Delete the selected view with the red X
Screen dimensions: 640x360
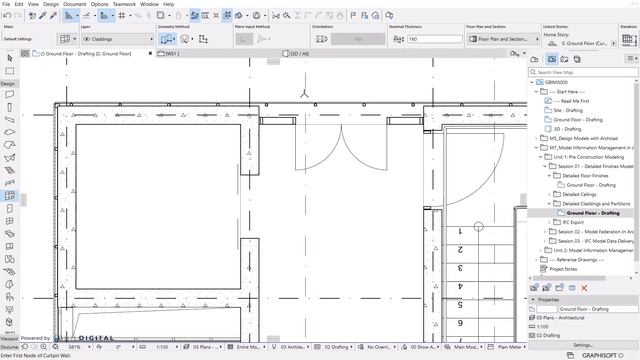584,288
